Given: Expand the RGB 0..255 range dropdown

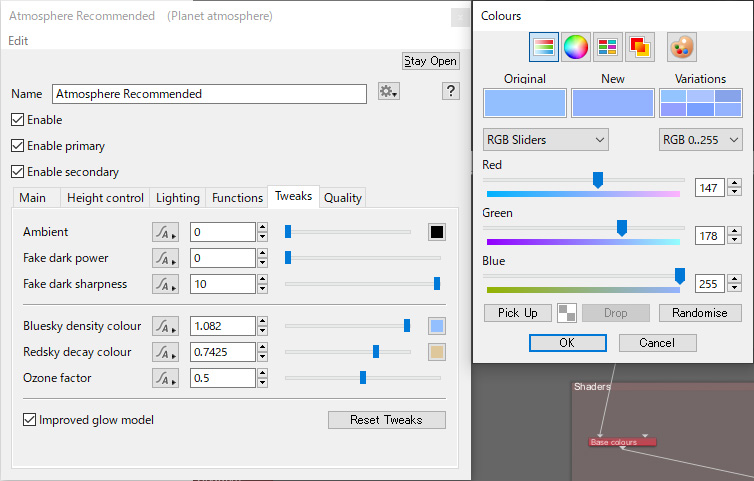Looking at the screenshot, I should (x=700, y=140).
